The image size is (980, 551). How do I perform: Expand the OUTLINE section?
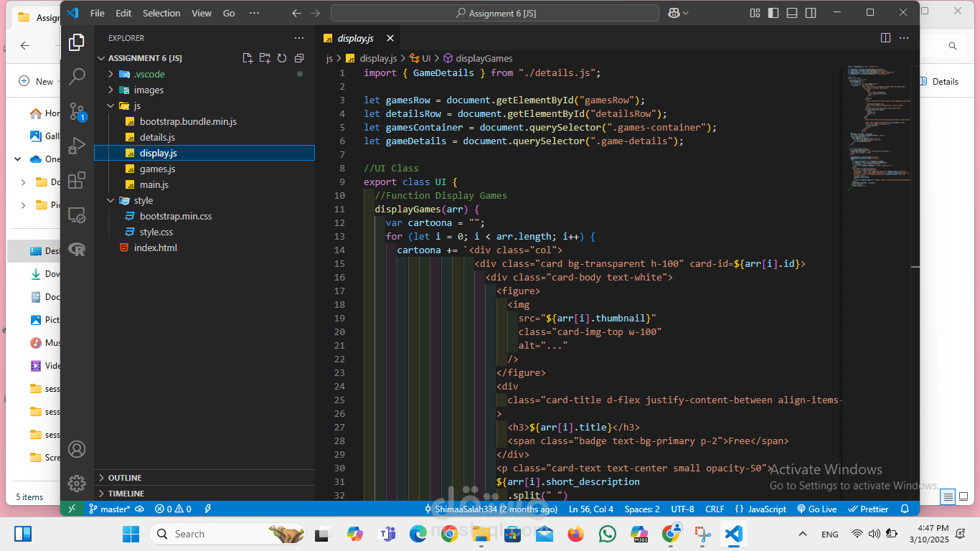point(125,478)
